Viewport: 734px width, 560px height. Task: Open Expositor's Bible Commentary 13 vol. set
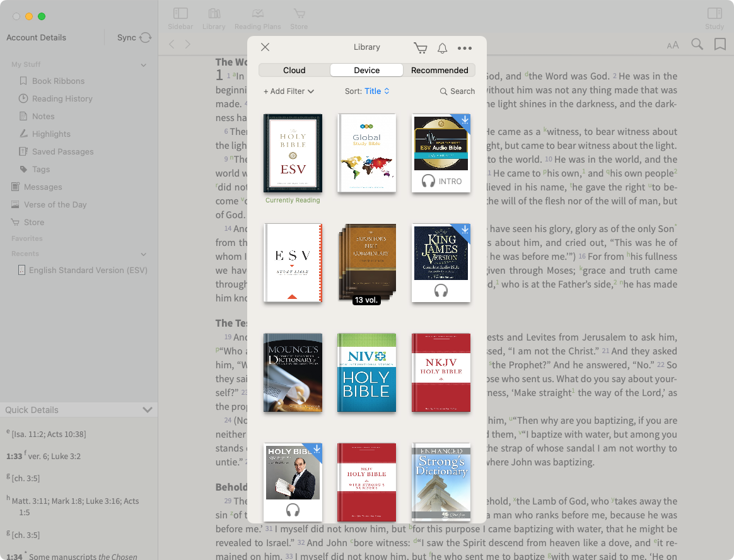click(x=366, y=264)
